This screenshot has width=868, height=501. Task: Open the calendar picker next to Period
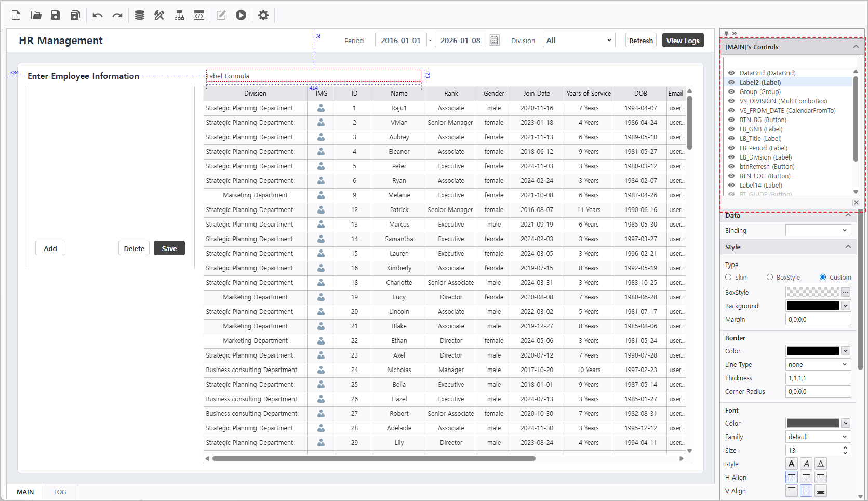(x=494, y=41)
